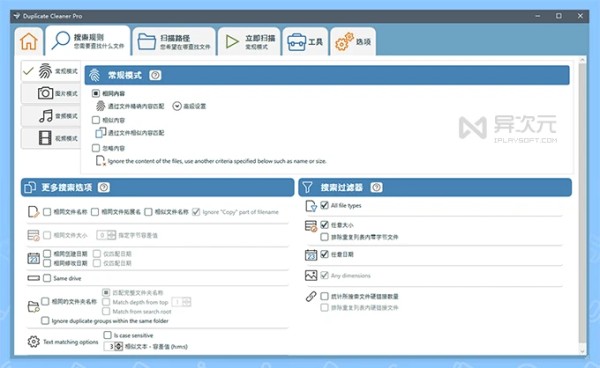Open the 立即扫描 Scan now tab
Image resolution: width=600 pixels, height=368 pixels.
click(249, 41)
